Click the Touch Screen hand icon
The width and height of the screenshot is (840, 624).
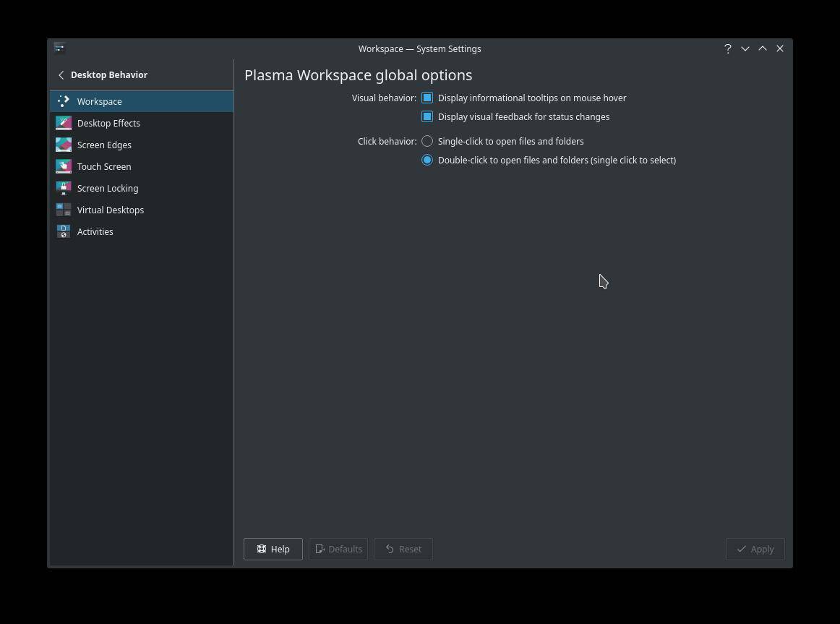(x=64, y=166)
